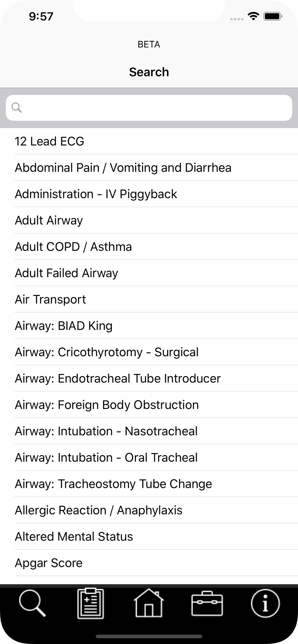This screenshot has height=644, width=298.
Task: Open the protocols clipboard tab icon
Action: [x=91, y=603]
